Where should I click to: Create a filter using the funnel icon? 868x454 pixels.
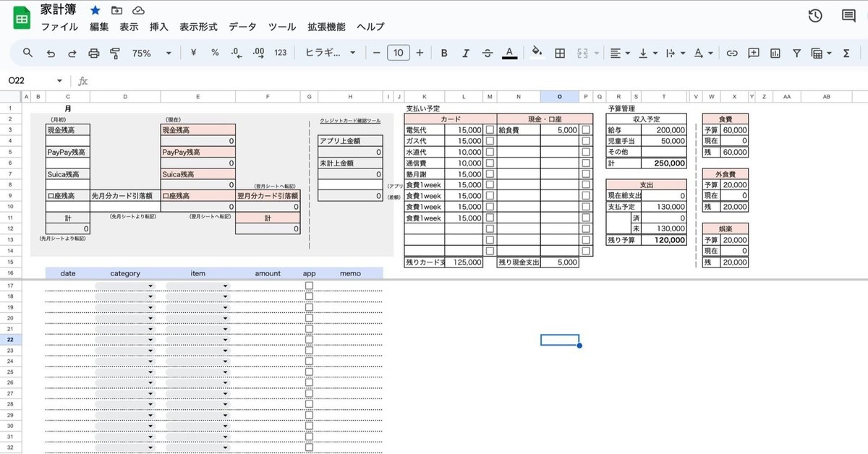796,53
